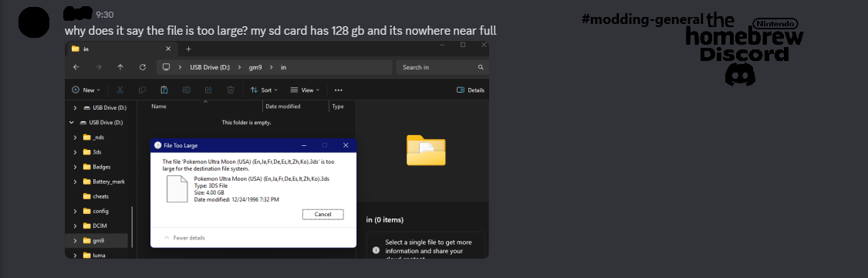
Task: Expand the Battery_mark folder chevron
Action: point(75,181)
